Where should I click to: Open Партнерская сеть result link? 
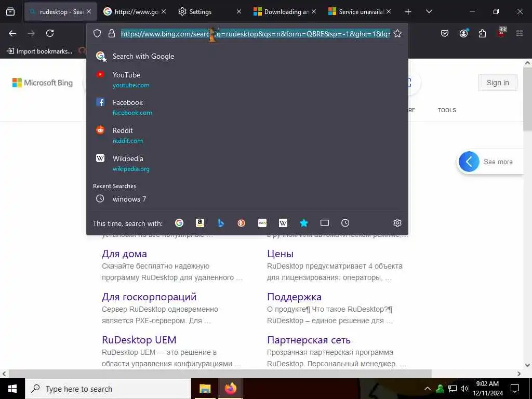click(309, 340)
